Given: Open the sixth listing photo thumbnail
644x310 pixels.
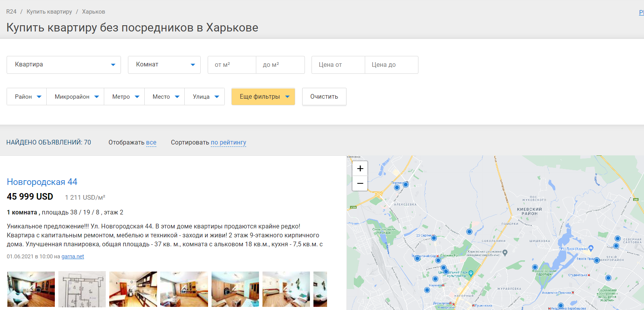Looking at the screenshot, I should click(x=286, y=289).
